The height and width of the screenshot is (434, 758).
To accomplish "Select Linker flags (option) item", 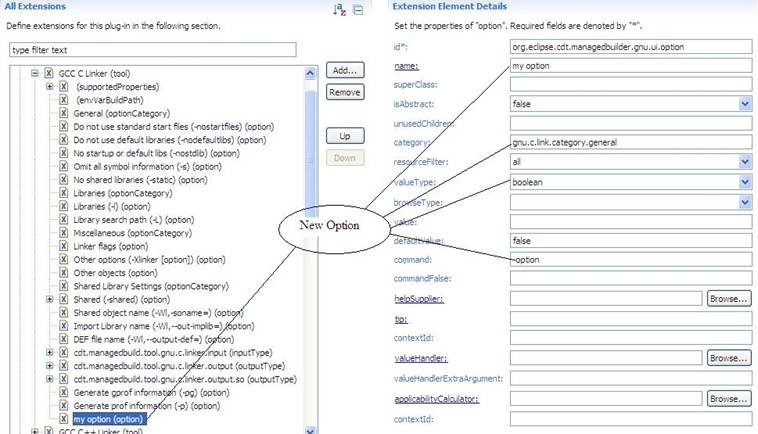I will 111,246.
